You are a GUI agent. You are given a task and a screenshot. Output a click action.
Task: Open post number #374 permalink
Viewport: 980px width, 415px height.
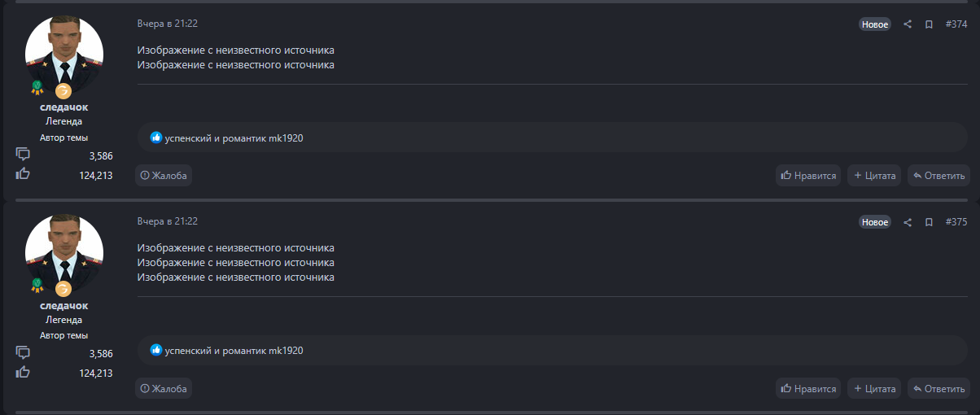point(956,24)
